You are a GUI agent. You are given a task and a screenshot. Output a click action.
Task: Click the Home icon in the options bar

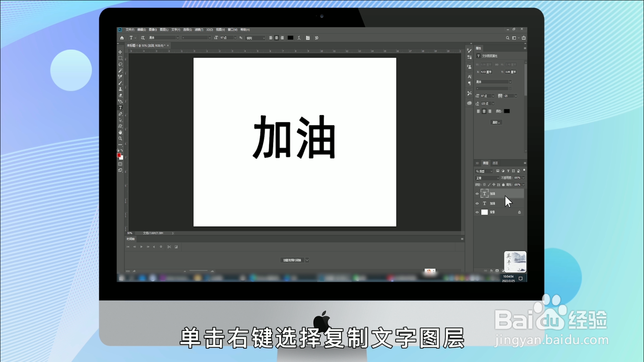point(122,38)
